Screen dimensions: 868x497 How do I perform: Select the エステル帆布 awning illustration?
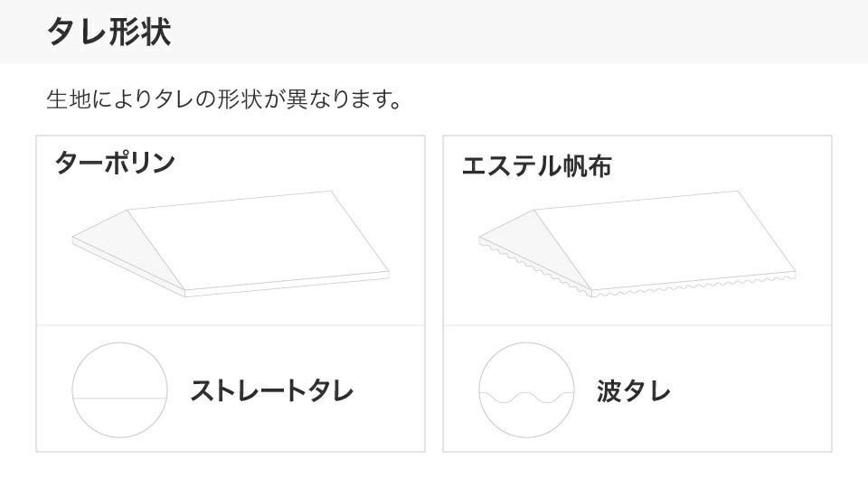point(637,244)
